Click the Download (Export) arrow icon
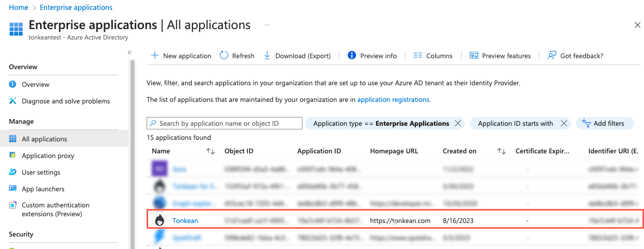Viewport: 644px width, 249px height. (x=267, y=56)
